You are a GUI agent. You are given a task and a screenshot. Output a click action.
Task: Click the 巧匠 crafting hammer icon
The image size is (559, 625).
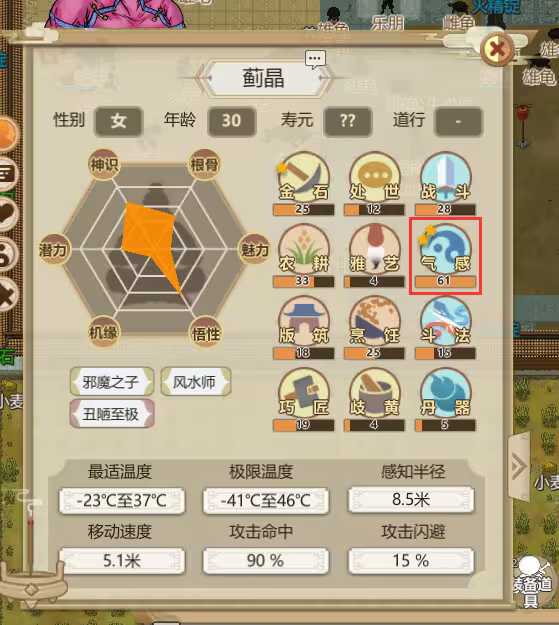point(303,393)
